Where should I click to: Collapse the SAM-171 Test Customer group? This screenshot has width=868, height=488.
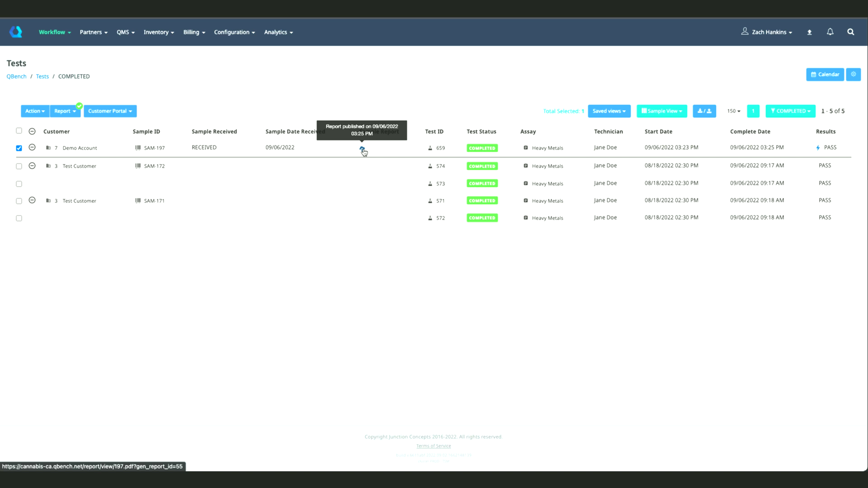tap(32, 200)
